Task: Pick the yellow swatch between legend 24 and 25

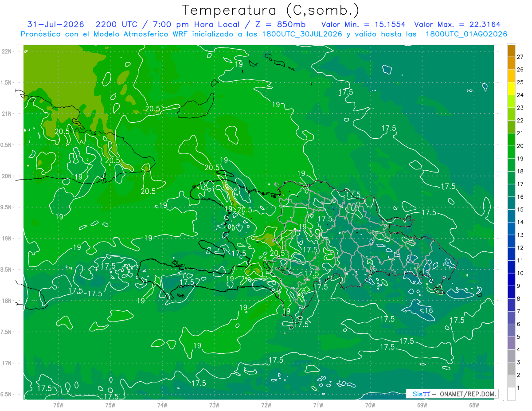Action: tap(511, 88)
